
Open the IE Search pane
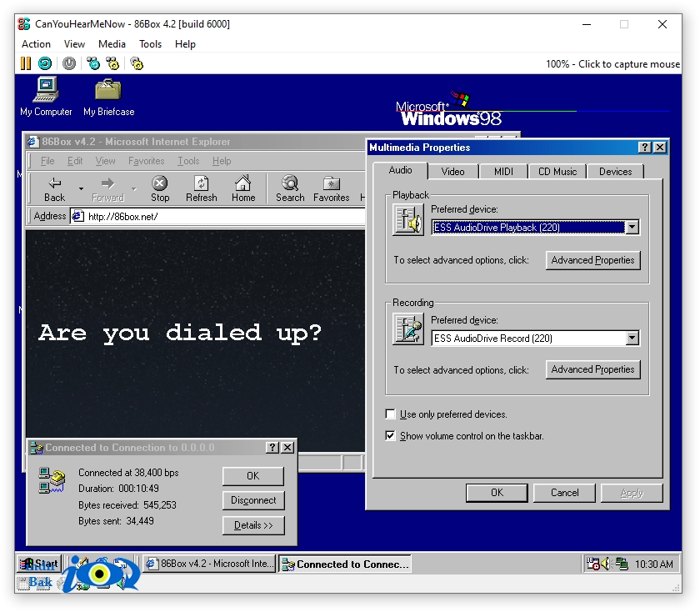290,189
